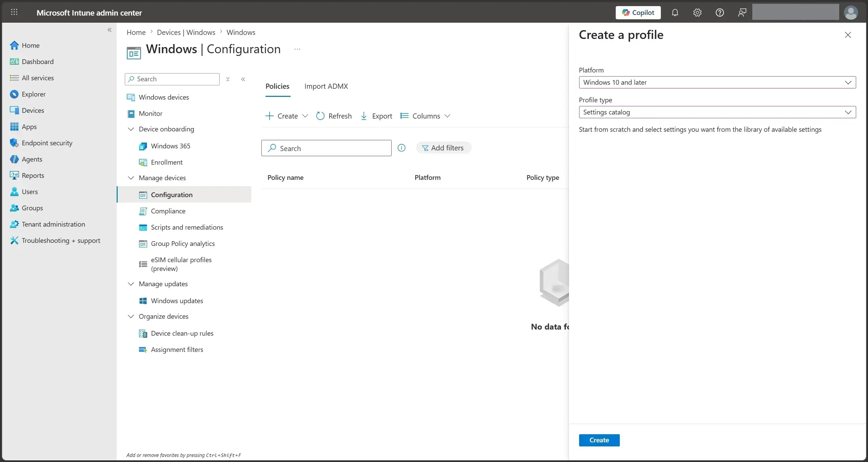The width and height of the screenshot is (868, 462).
Task: Open Windows 365 item
Action: pos(171,146)
